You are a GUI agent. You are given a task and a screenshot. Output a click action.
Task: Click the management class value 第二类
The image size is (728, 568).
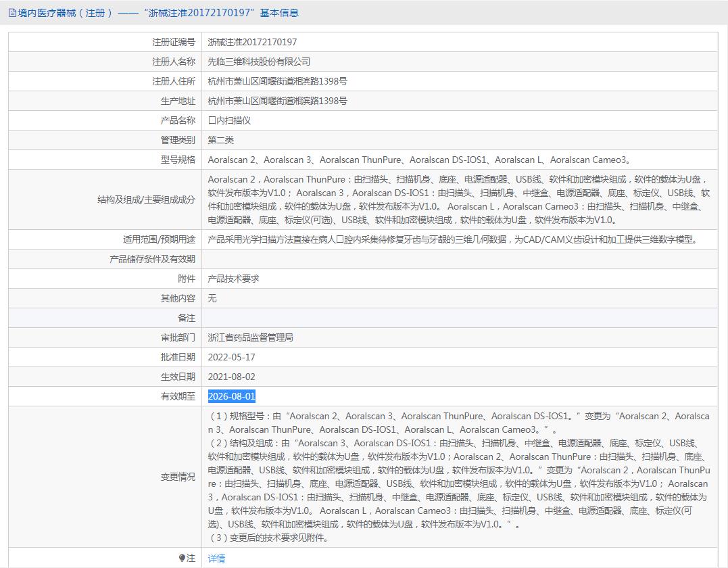(220, 140)
